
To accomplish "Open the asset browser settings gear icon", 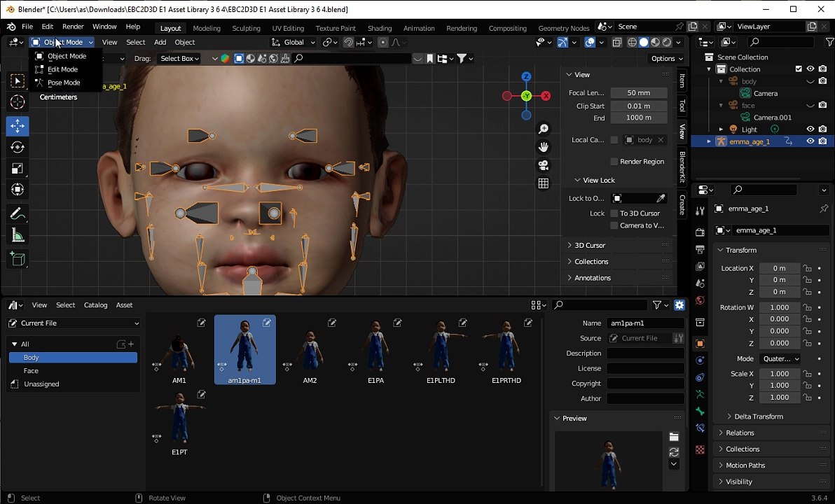I will 679,305.
